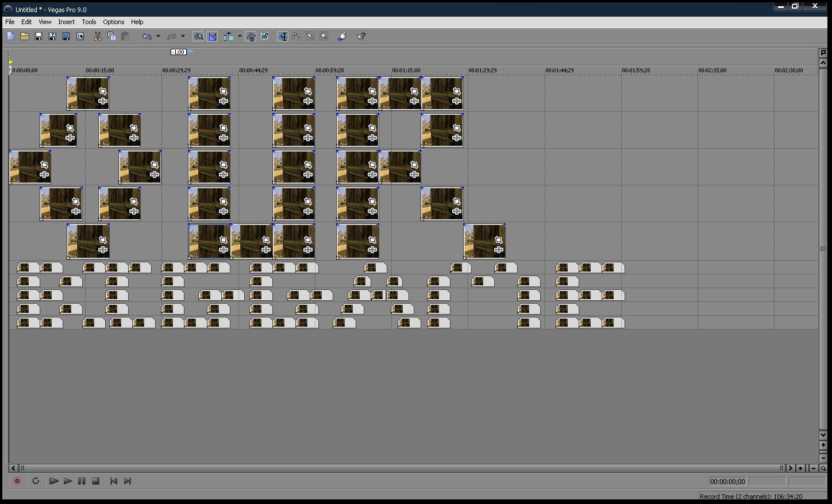Open the View menu
The width and height of the screenshot is (832, 504).
click(45, 22)
